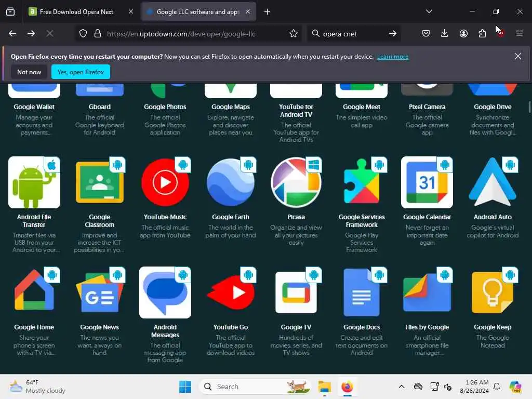Open the Google Drive title link
This screenshot has height=399, width=532.
[493, 107]
